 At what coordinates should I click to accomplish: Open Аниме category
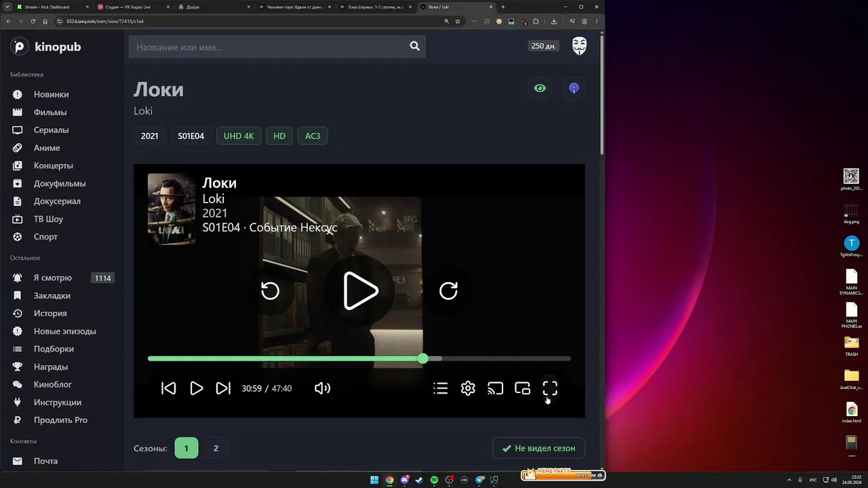(47, 148)
